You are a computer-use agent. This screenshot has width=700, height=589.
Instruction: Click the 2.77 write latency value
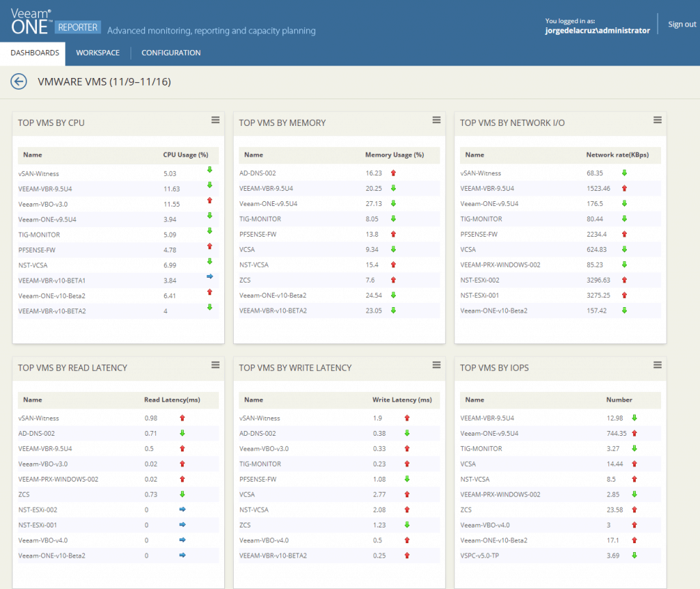click(x=379, y=495)
